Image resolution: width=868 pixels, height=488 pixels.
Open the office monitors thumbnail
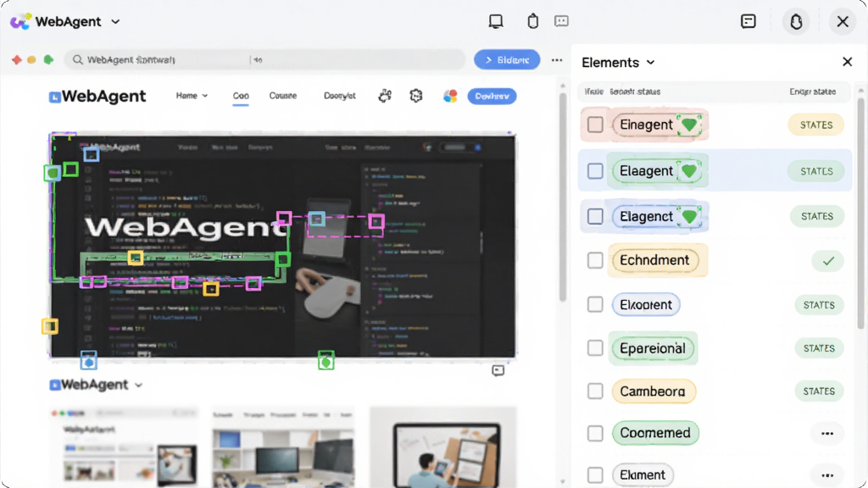pos(283,447)
